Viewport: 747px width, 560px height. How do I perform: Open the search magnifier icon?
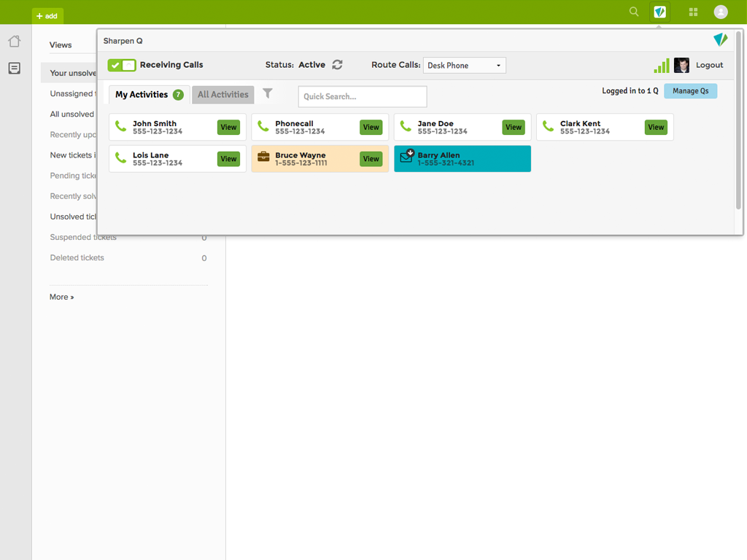pos(634,12)
